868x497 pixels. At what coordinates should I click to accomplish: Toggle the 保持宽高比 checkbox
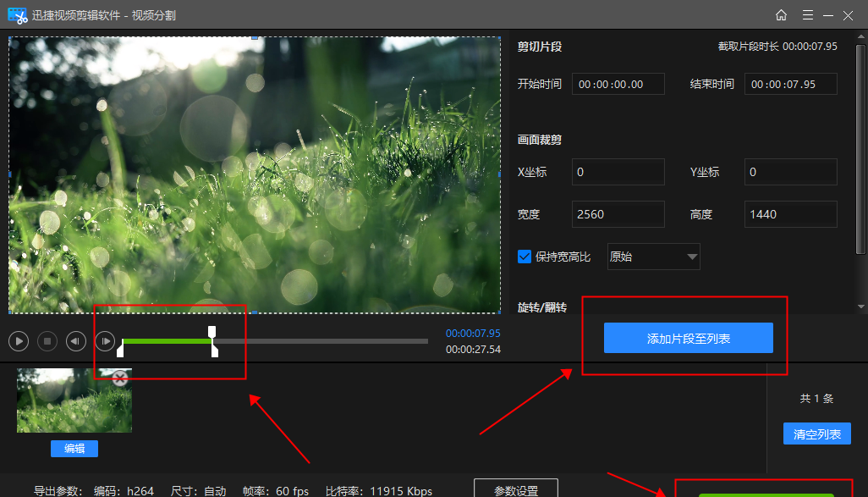pyautogui.click(x=525, y=257)
